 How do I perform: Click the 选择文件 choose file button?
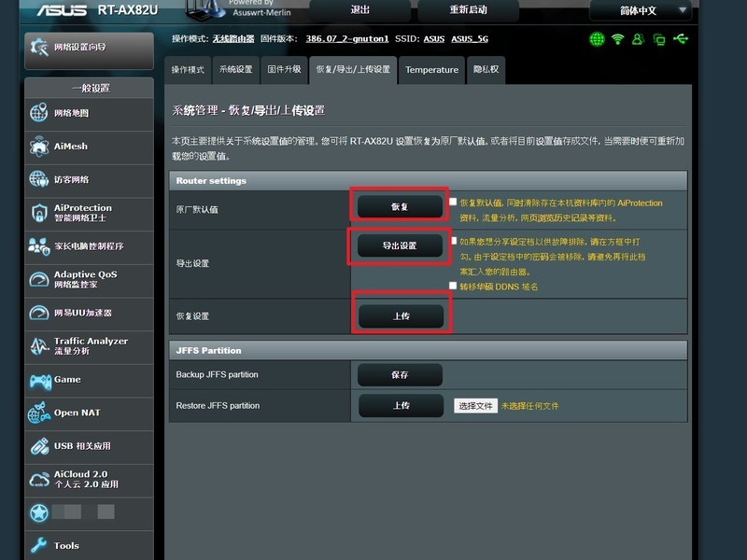pyautogui.click(x=475, y=406)
